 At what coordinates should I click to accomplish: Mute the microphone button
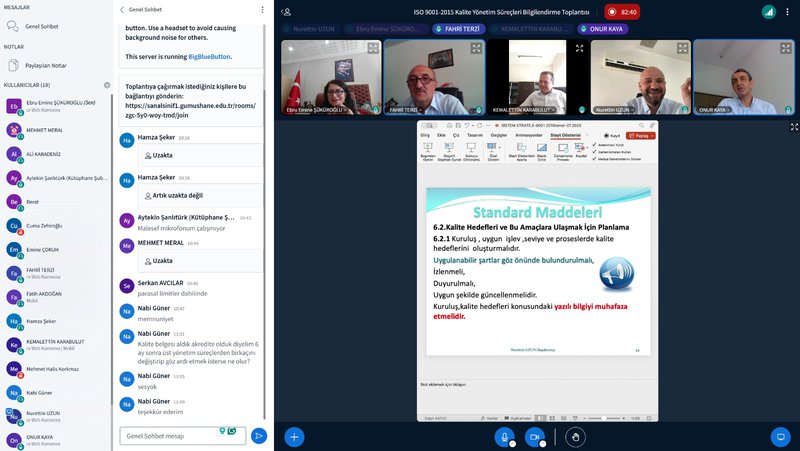pyautogui.click(x=504, y=437)
